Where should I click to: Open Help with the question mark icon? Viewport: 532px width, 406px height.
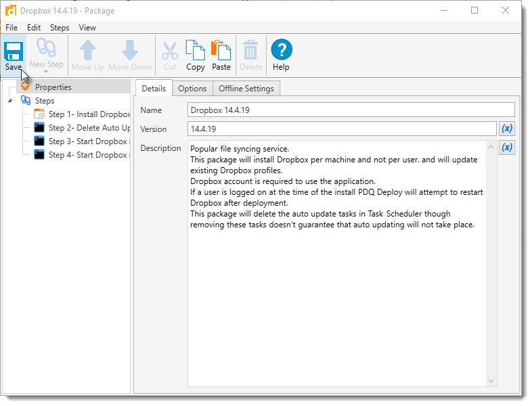tap(281, 51)
